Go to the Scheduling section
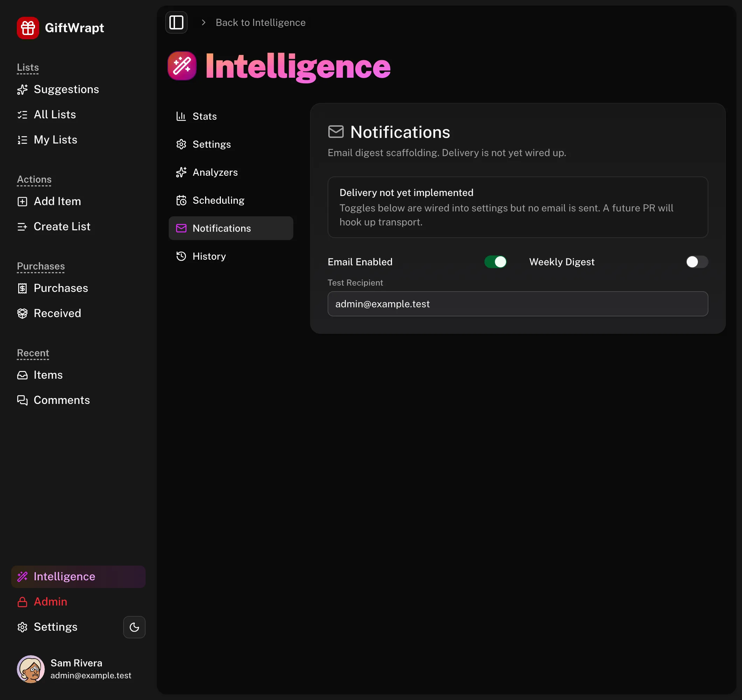Viewport: 742px width, 700px height. tap(231, 200)
